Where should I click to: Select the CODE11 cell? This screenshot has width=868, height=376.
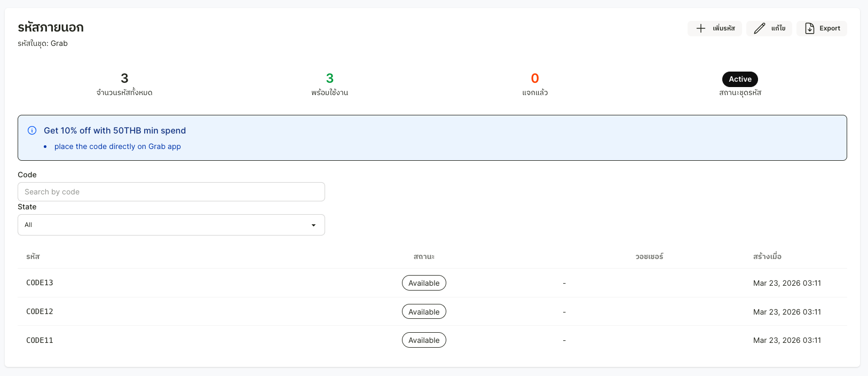pyautogui.click(x=40, y=340)
